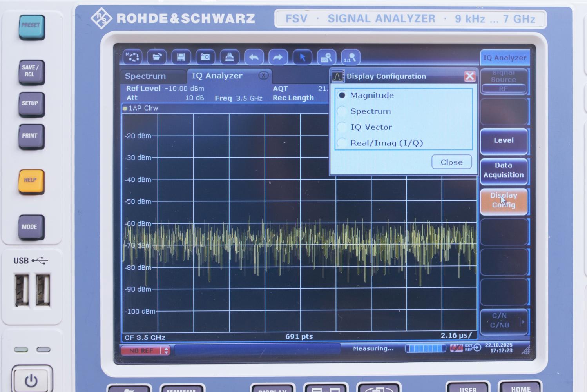
Task: Activate the selection cursor tool icon
Action: point(303,57)
